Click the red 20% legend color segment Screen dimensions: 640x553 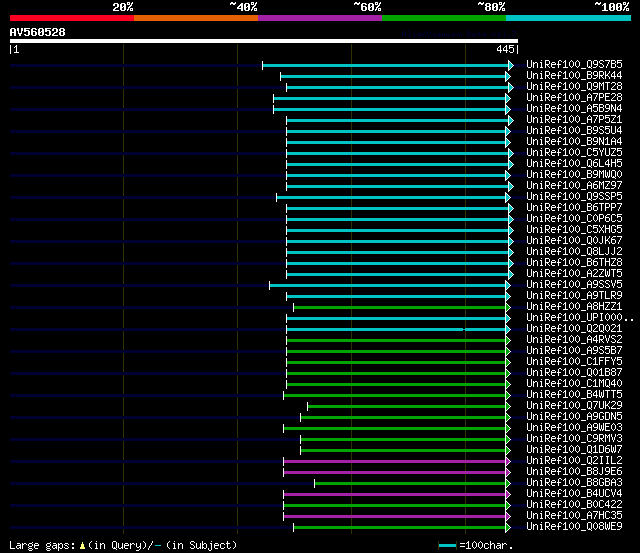click(x=72, y=18)
